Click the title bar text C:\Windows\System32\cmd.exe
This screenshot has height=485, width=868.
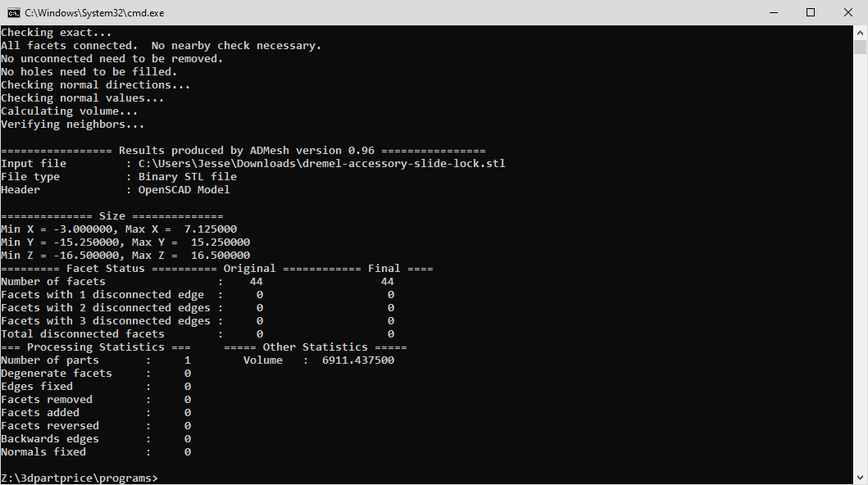coord(94,13)
